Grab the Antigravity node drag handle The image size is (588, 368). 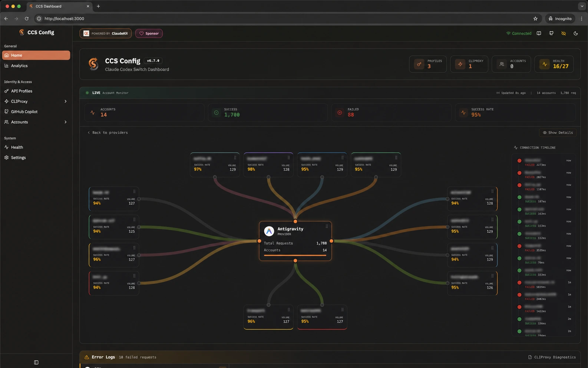pyautogui.click(x=327, y=226)
